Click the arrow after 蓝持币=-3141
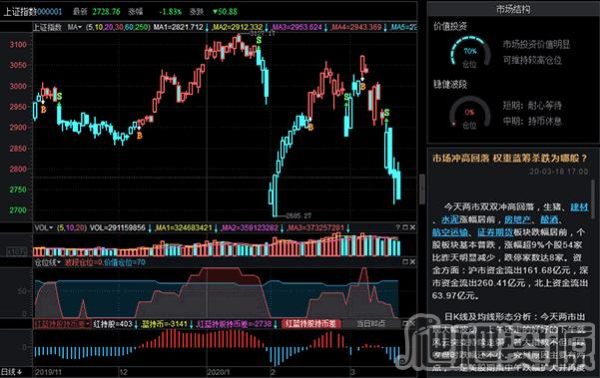Screen dimensions: 600x378 click(x=191, y=324)
